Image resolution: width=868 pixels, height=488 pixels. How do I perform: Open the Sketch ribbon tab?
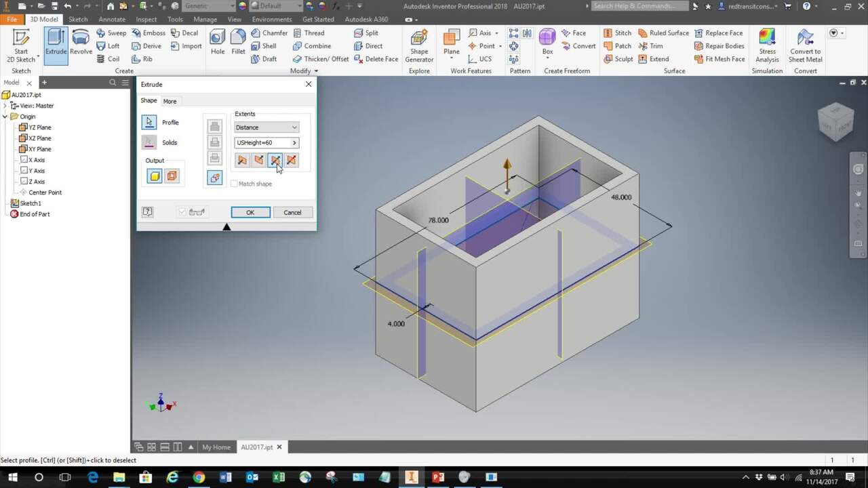[77, 19]
